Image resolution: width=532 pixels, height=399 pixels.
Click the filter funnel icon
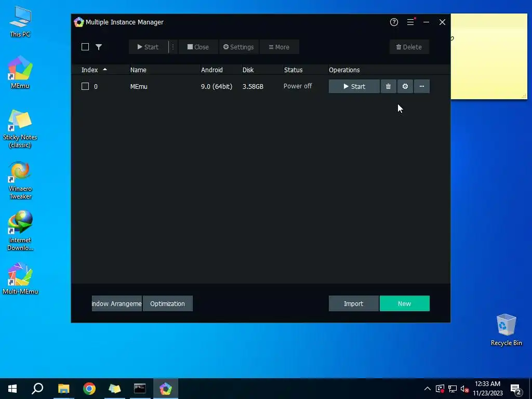pyautogui.click(x=99, y=47)
